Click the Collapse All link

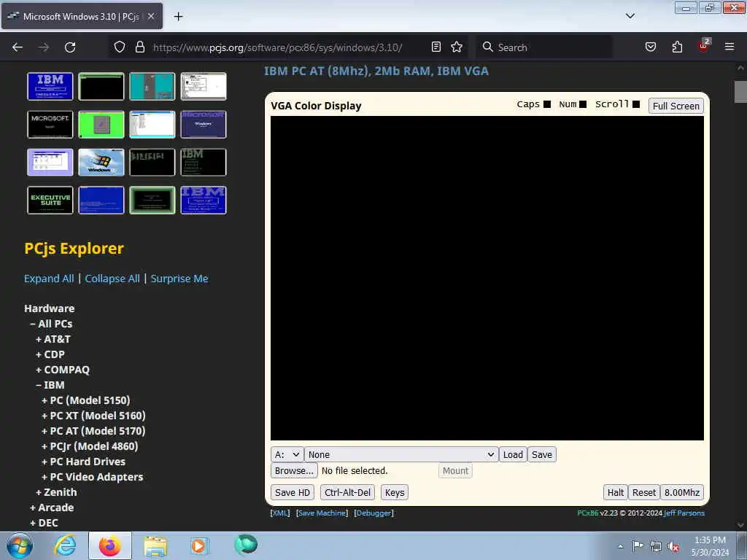coord(112,279)
